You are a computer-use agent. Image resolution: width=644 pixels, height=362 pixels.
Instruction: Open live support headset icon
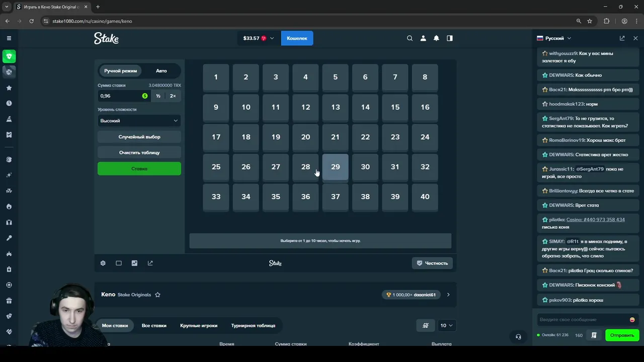tap(518, 337)
